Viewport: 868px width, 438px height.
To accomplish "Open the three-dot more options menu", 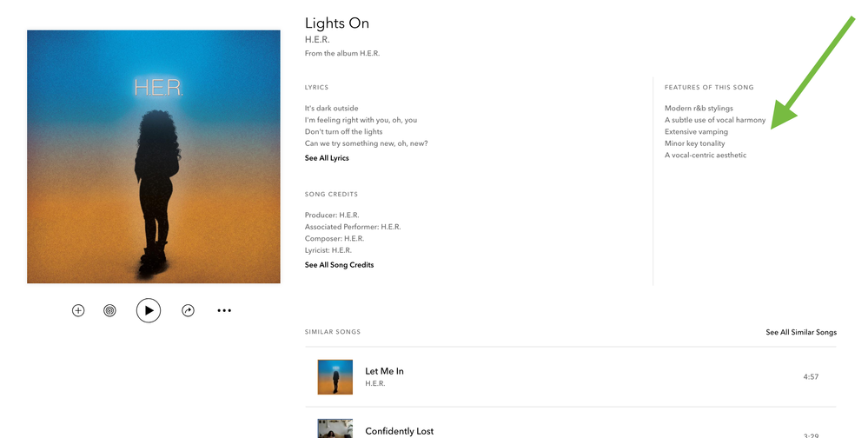I will pos(224,310).
